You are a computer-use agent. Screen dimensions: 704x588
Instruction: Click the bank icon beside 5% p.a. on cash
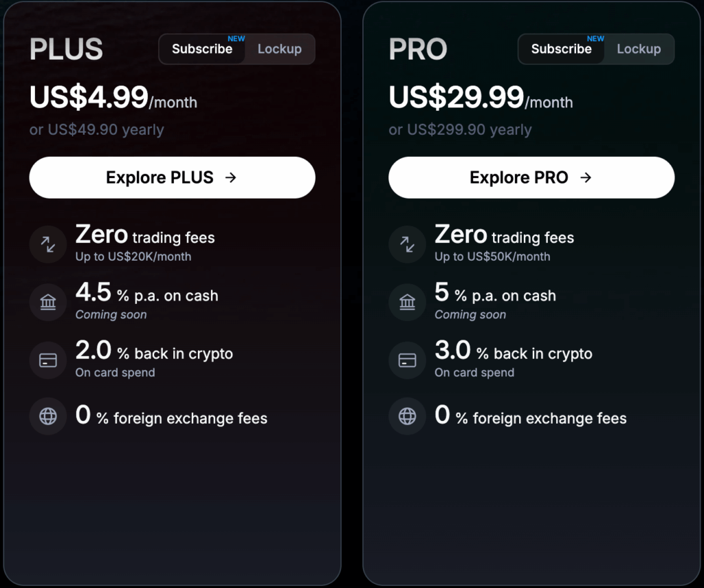[x=407, y=302]
